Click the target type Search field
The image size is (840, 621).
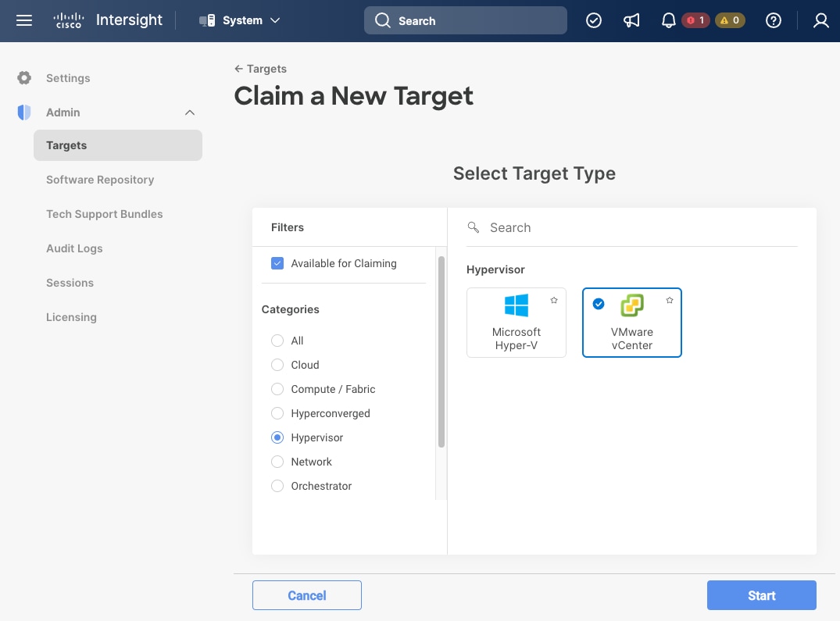(632, 227)
